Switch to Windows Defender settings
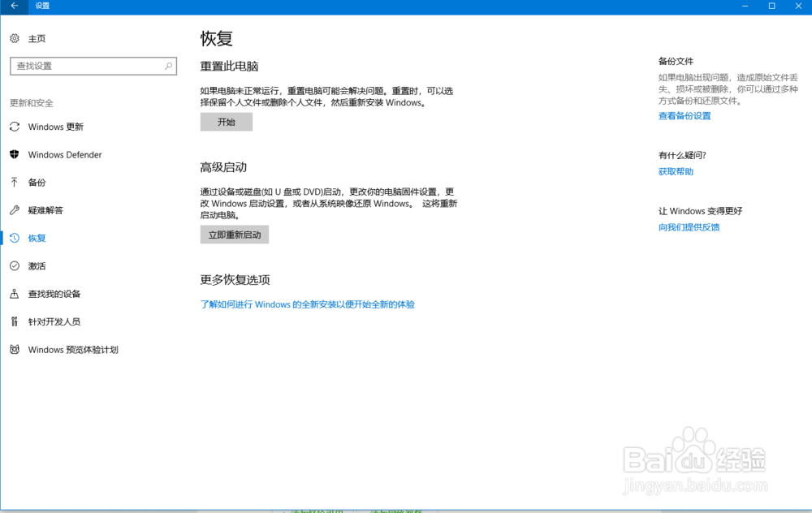The height and width of the screenshot is (513, 812). (65, 155)
